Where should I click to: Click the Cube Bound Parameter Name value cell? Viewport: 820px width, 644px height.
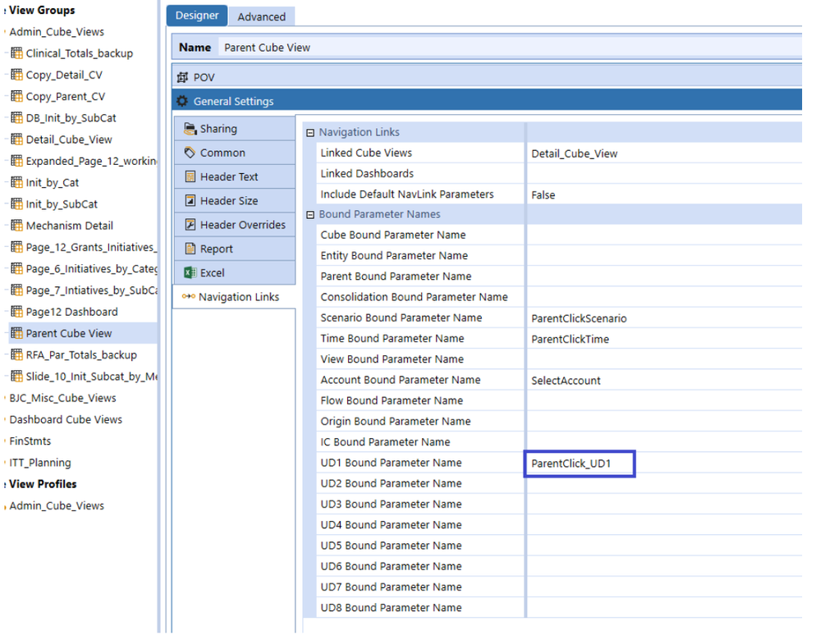click(664, 235)
